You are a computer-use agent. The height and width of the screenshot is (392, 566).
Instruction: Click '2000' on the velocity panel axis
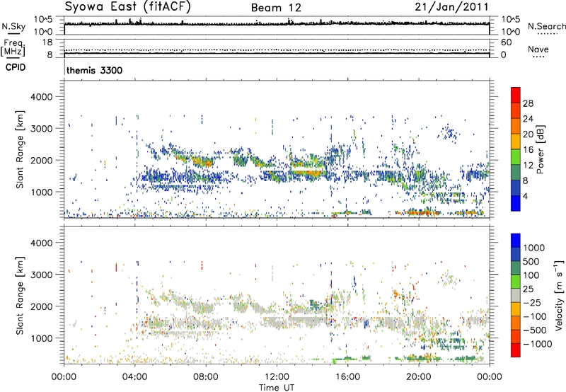point(42,306)
